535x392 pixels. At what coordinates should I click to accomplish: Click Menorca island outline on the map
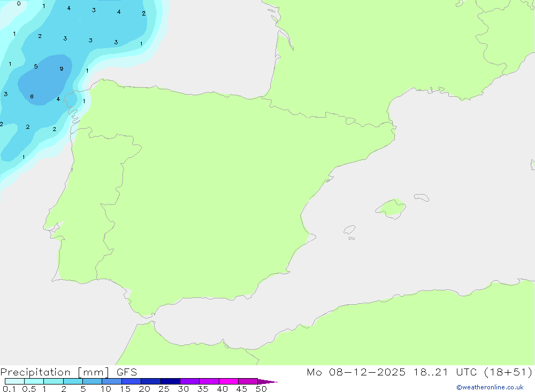[x=422, y=197]
